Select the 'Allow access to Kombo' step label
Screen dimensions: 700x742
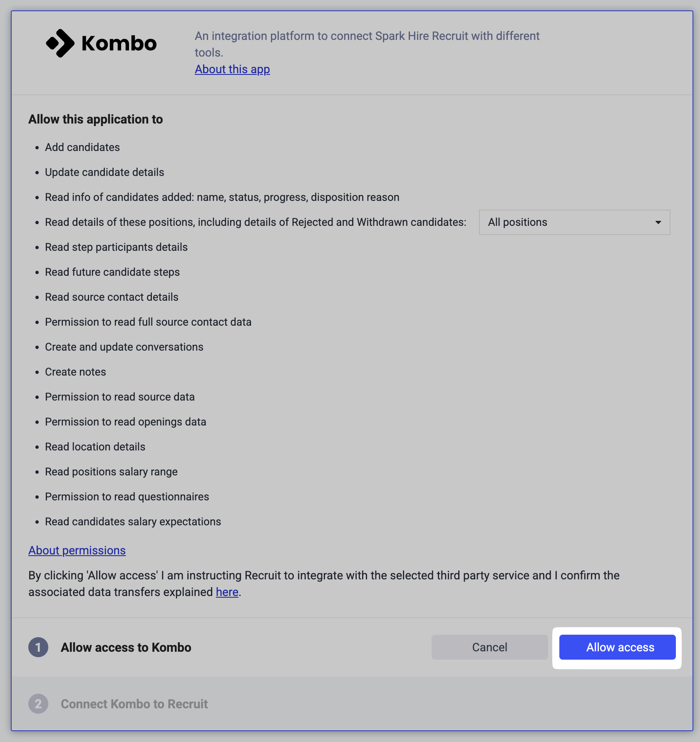click(x=126, y=647)
